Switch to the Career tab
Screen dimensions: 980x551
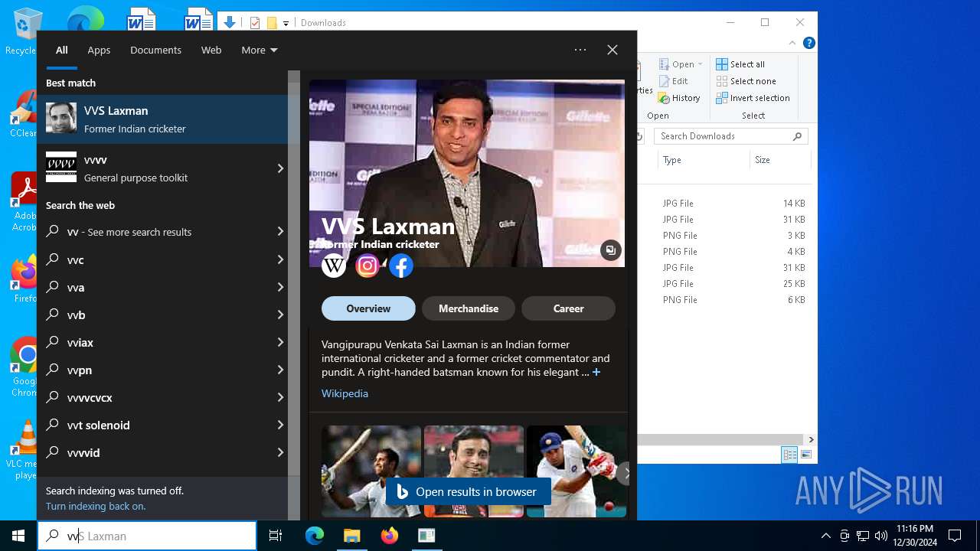click(x=568, y=308)
